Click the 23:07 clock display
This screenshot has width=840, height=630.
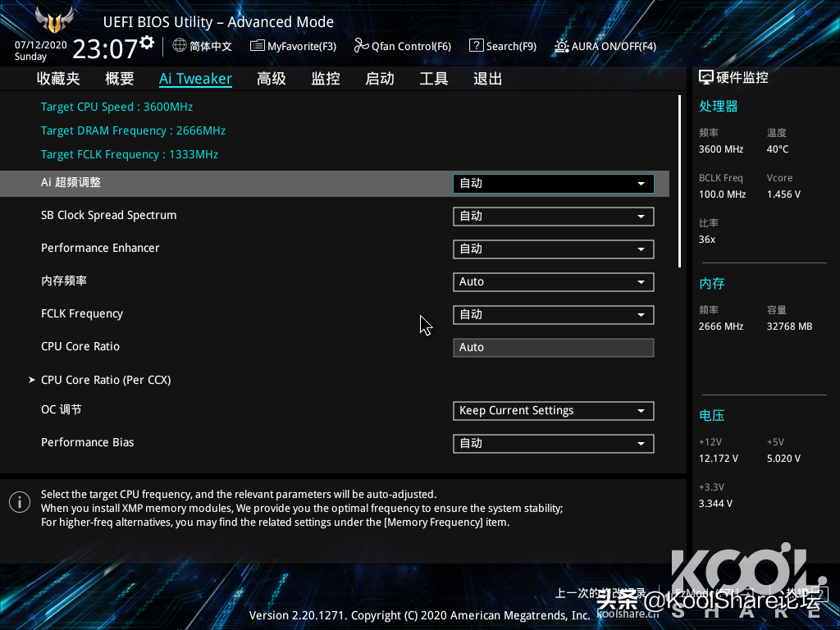click(x=105, y=49)
